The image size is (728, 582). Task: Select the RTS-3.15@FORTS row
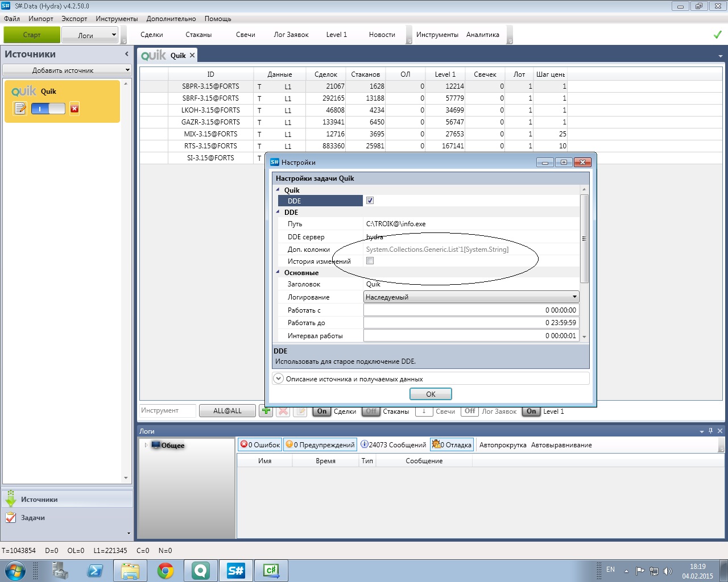click(353, 146)
